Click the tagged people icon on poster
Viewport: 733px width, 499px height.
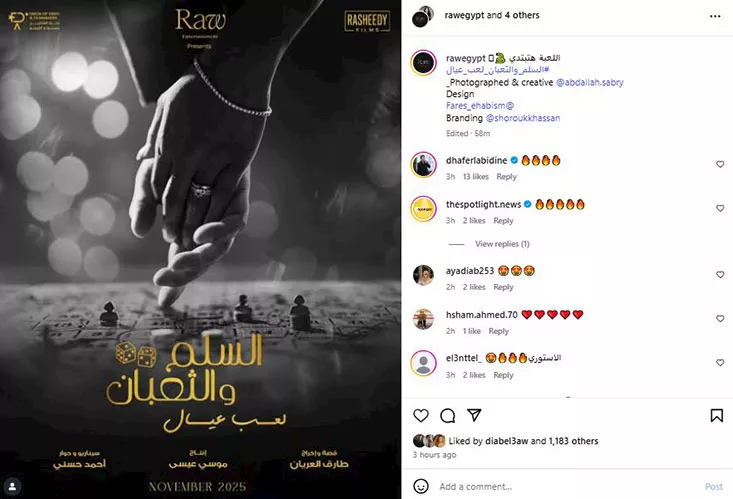click(13, 486)
